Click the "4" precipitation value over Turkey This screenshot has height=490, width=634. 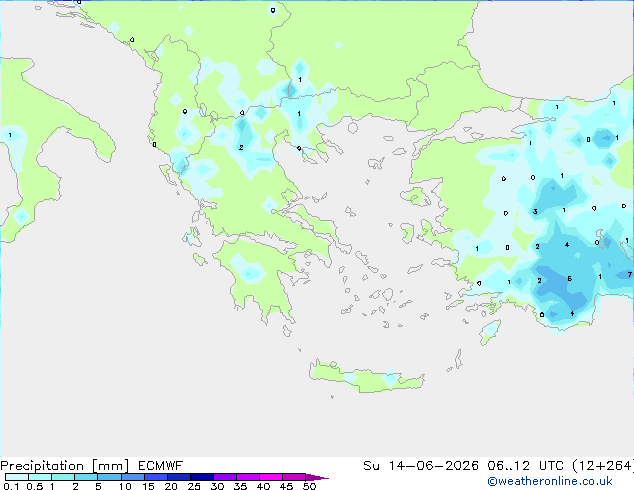pyautogui.click(x=567, y=245)
